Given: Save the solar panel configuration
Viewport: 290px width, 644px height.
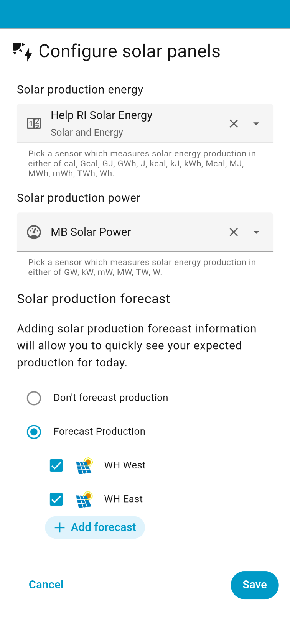Looking at the screenshot, I should point(254,585).
